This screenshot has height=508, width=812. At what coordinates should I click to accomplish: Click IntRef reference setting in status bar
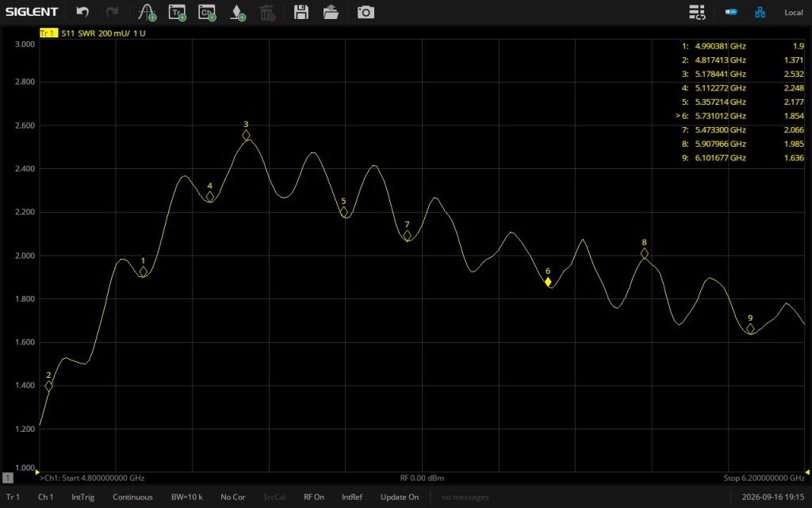pos(352,497)
